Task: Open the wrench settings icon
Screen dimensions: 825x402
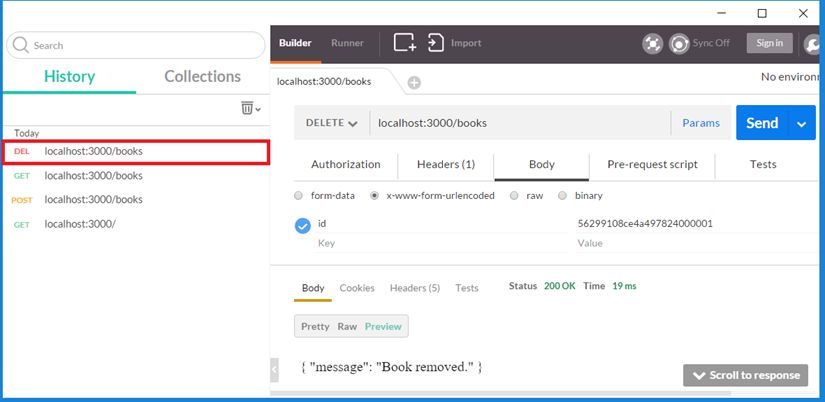Action: (x=813, y=44)
